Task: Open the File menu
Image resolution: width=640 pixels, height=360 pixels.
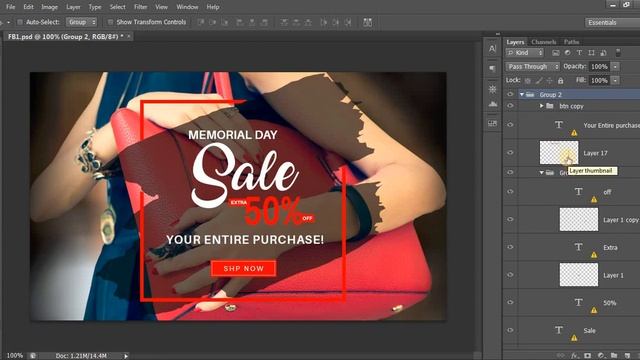Action: tap(11, 7)
